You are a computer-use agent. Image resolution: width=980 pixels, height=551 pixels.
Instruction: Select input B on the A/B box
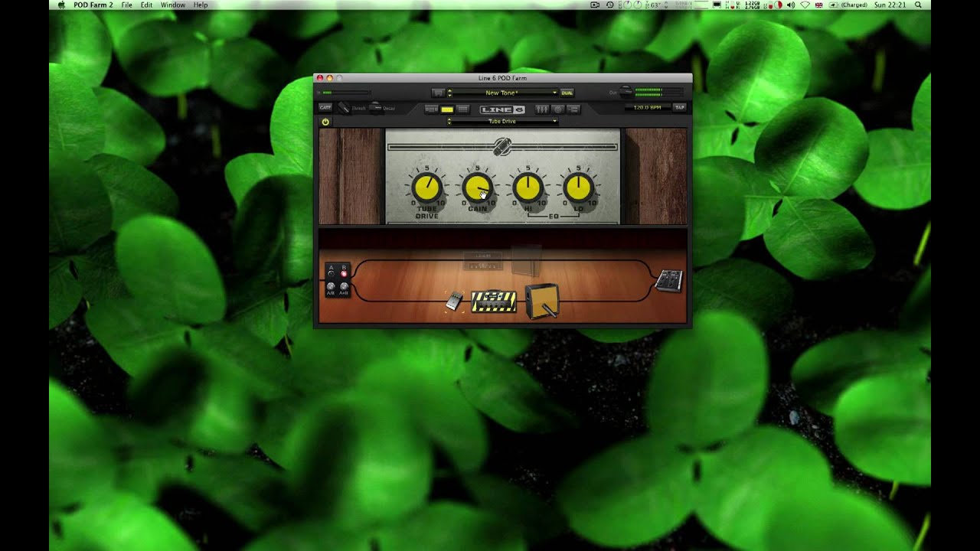pos(344,273)
